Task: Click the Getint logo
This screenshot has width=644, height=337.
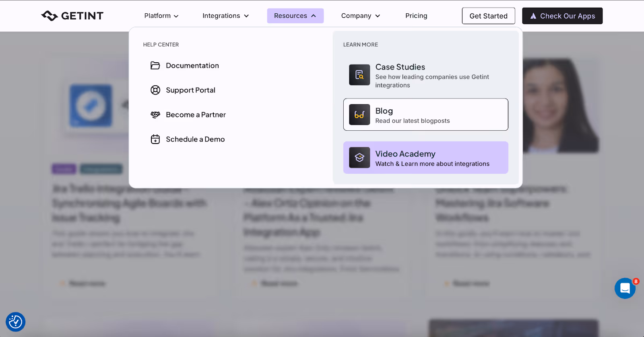Action: point(72,16)
